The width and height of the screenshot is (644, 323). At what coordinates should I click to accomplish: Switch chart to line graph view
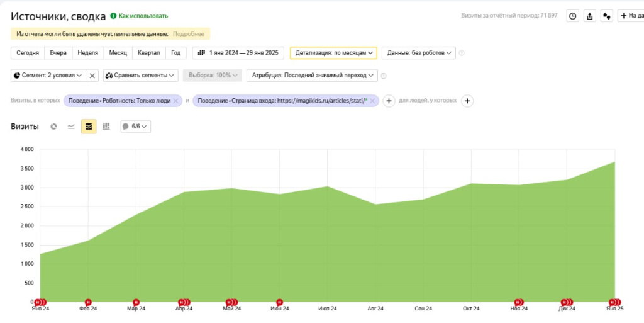71,127
